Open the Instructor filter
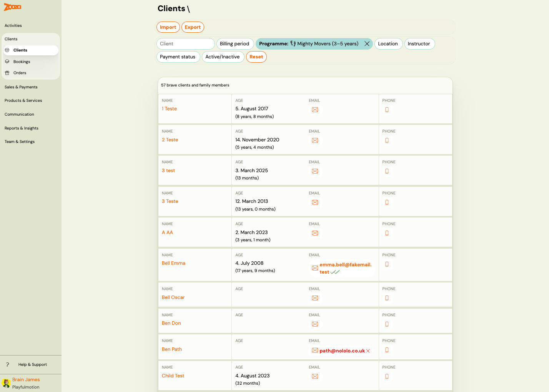 tap(419, 43)
